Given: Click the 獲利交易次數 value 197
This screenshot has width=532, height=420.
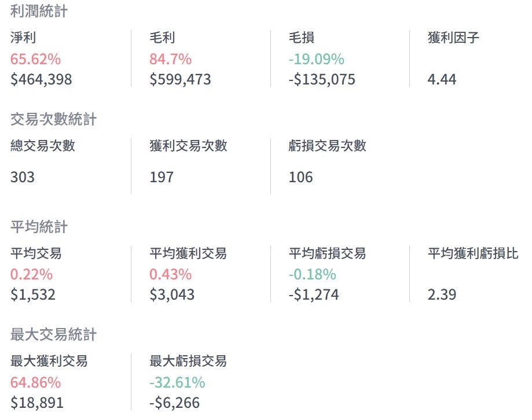Looking at the screenshot, I should 162,177.
